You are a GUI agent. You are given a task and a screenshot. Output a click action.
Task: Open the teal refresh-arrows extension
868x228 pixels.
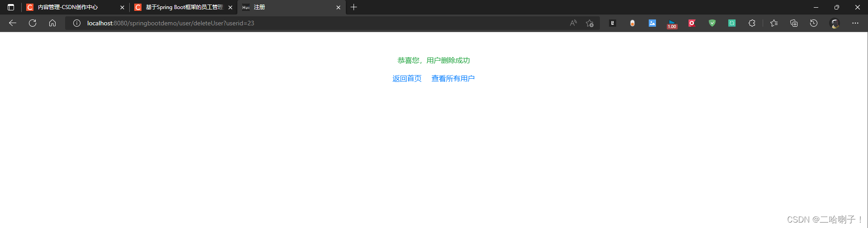pyautogui.click(x=732, y=23)
